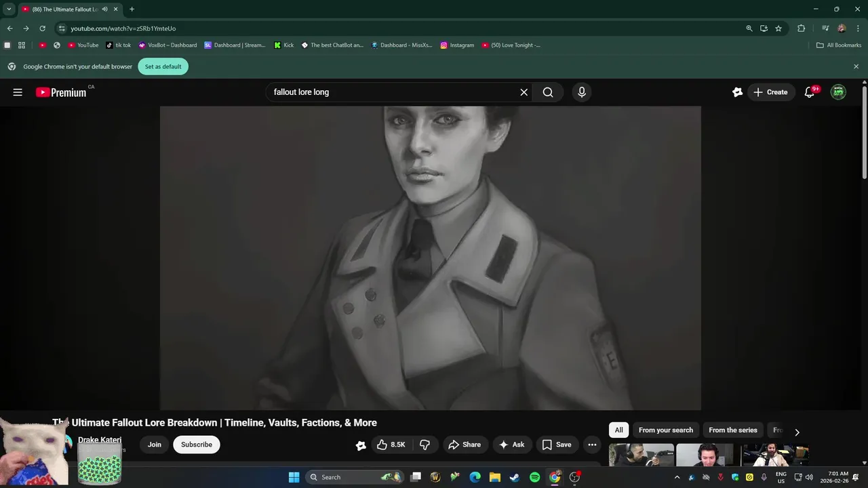Clear the search query with the X
The height and width of the screenshot is (488, 868).
click(x=524, y=92)
